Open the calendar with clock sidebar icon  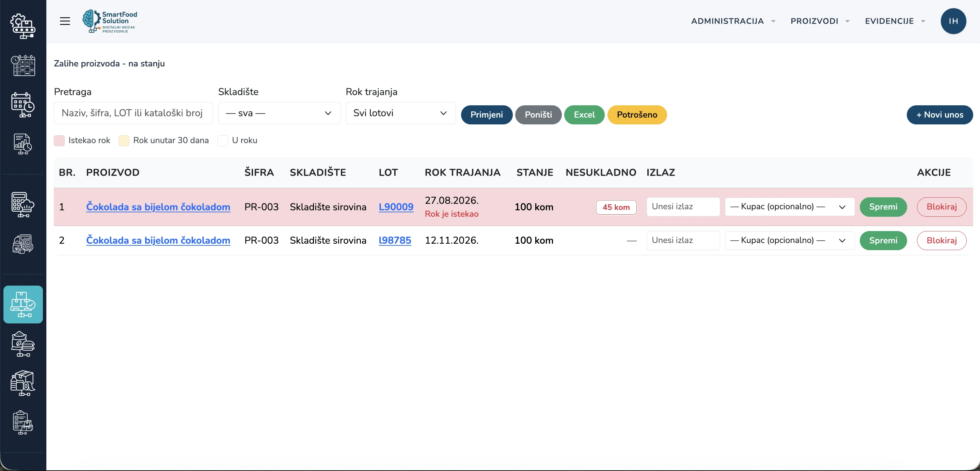(23, 105)
